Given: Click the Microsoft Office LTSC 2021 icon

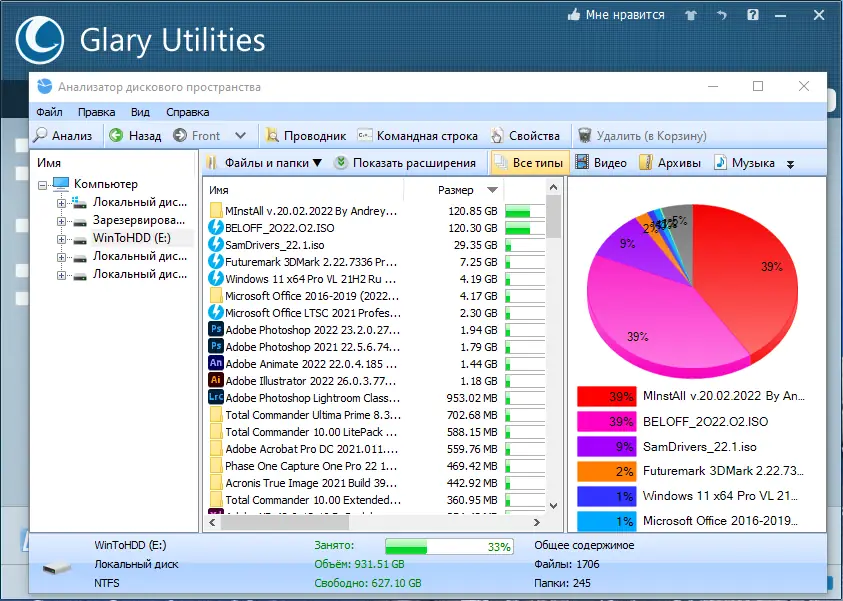Looking at the screenshot, I should click(216, 313).
